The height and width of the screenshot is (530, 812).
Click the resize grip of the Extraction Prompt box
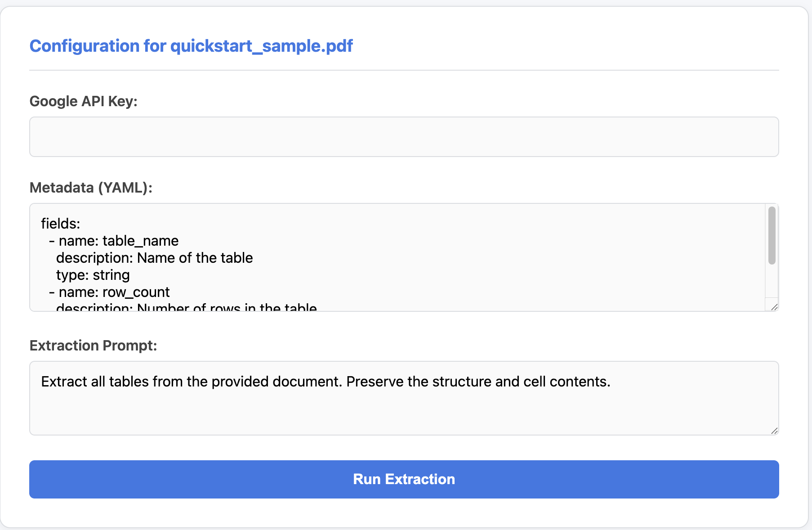click(774, 431)
